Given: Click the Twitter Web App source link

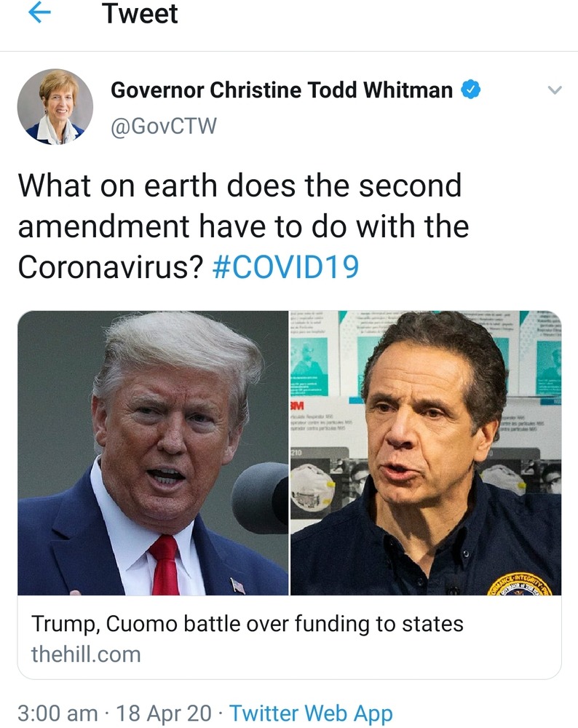Looking at the screenshot, I should point(311,713).
